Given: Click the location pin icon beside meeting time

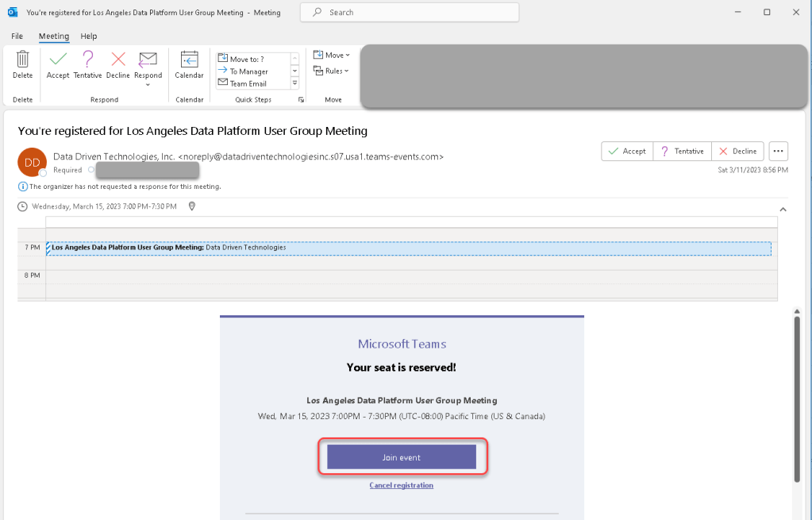Looking at the screenshot, I should [192, 206].
